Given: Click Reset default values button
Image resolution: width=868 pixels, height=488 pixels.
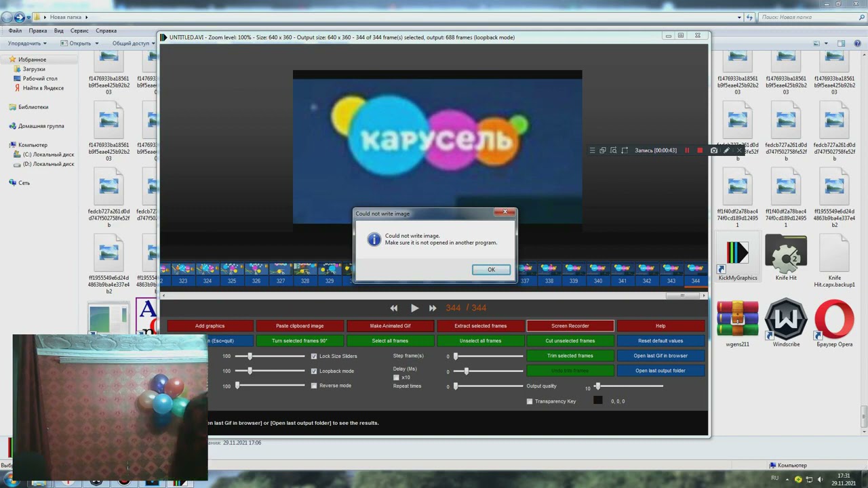Looking at the screenshot, I should click(660, 341).
